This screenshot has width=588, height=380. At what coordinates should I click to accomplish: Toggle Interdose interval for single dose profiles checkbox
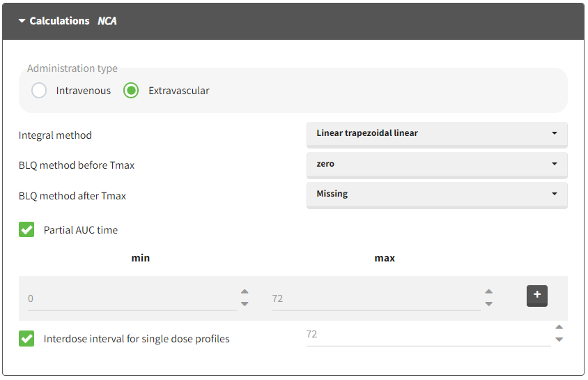(x=26, y=339)
